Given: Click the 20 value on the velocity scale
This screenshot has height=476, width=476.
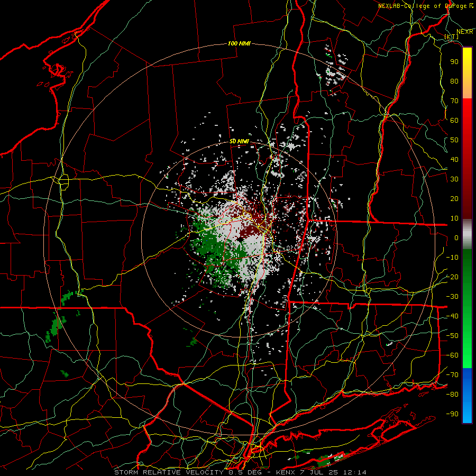Looking at the screenshot, I should click(454, 198).
